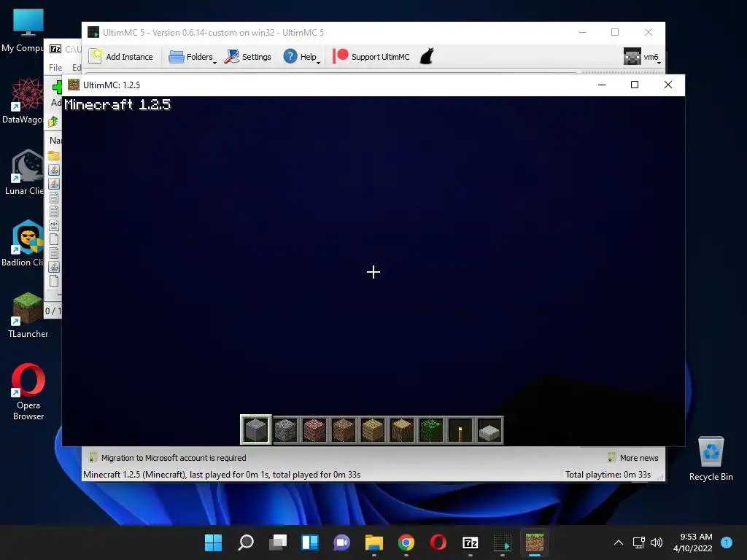Select the dirt block hotbar slot
Image resolution: width=747 pixels, height=560 pixels.
tap(344, 430)
